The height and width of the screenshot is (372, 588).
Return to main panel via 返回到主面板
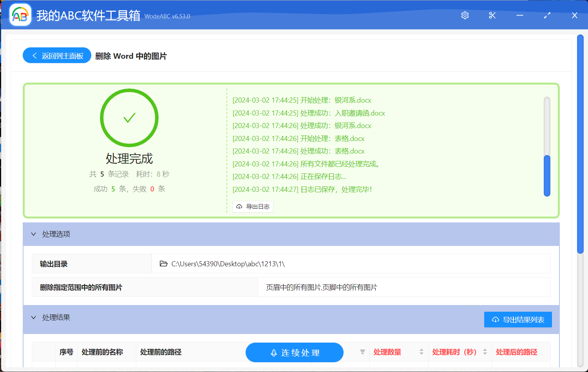tap(56, 55)
